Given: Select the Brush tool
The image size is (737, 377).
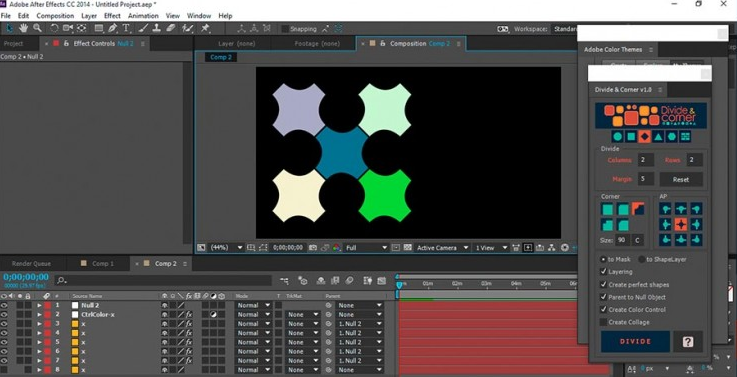Looking at the screenshot, I should tap(144, 28).
